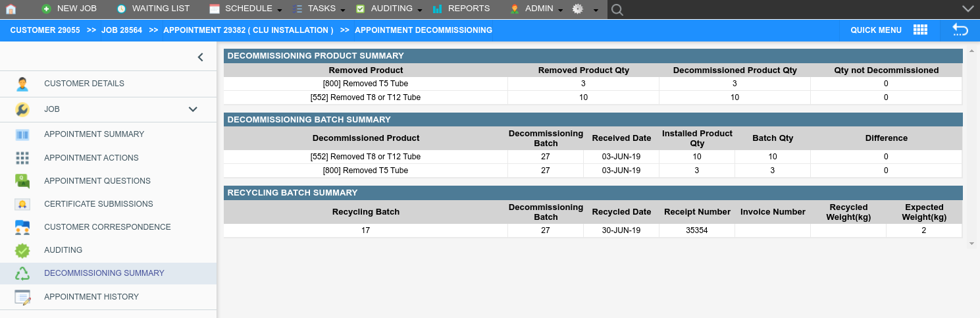The image size is (980, 318).
Task: Click the green New Job plus icon
Action: (46, 9)
